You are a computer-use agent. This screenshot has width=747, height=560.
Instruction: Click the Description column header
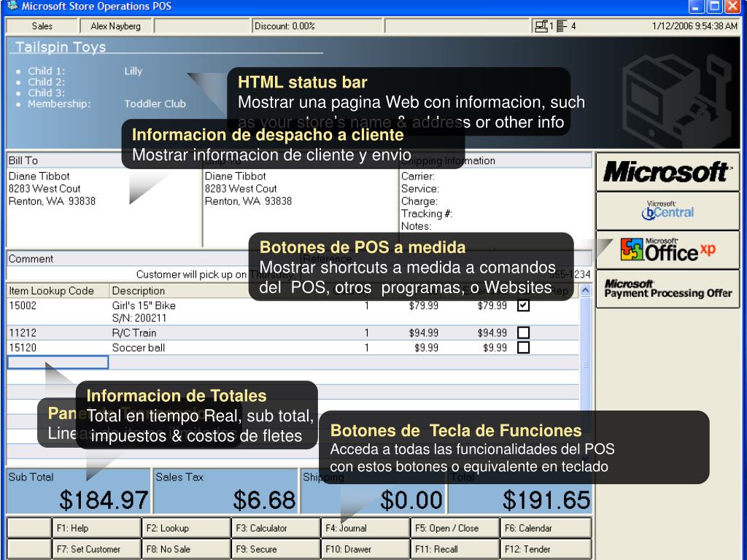point(138,290)
